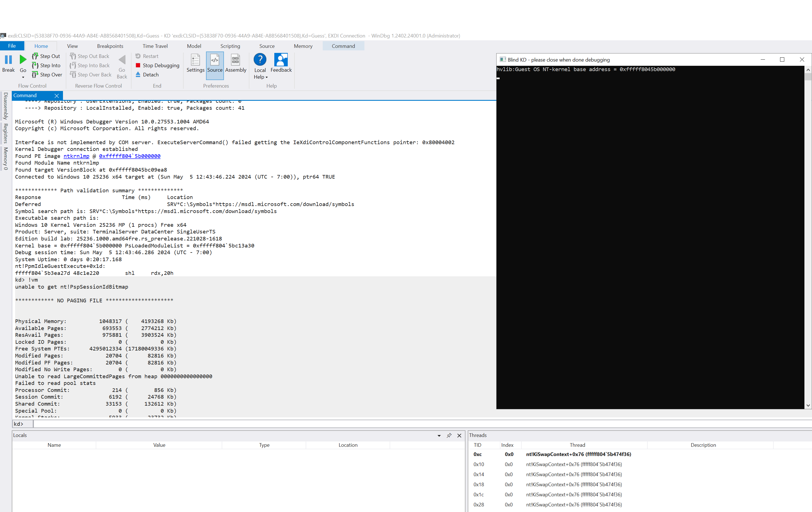812x512 pixels.
Task: Click the Break pause icon
Action: [x=8, y=60]
